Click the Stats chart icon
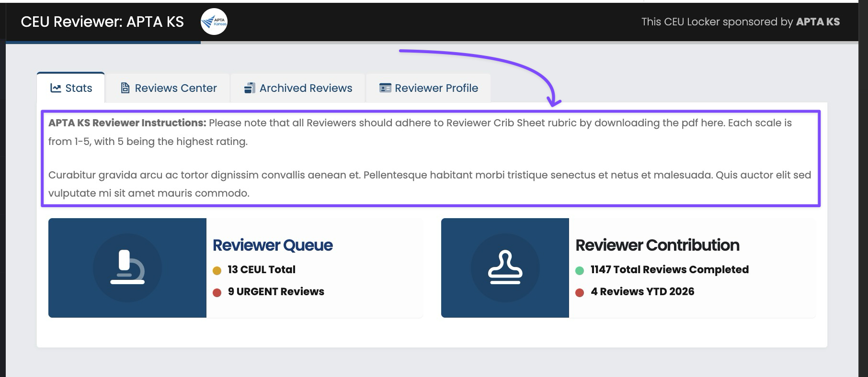Image resolution: width=868 pixels, height=377 pixels. pos(56,88)
